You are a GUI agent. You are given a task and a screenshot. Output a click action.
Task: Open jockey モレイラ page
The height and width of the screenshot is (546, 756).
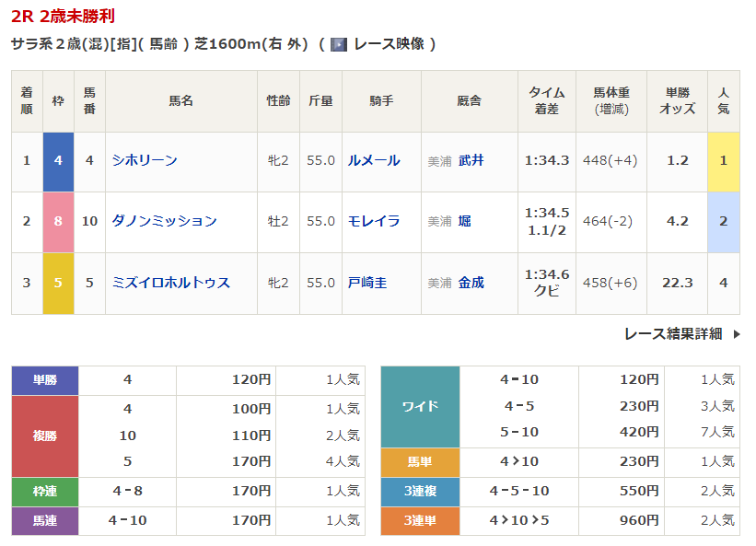(374, 221)
